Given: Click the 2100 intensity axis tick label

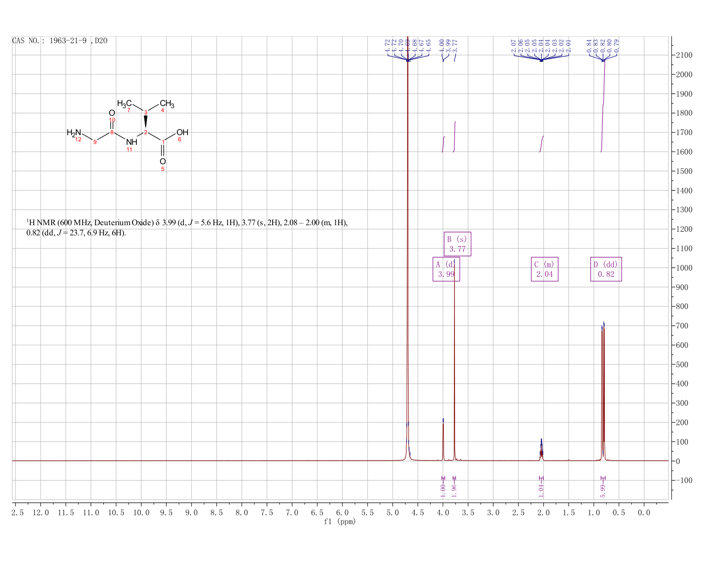Looking at the screenshot, I should (683, 55).
